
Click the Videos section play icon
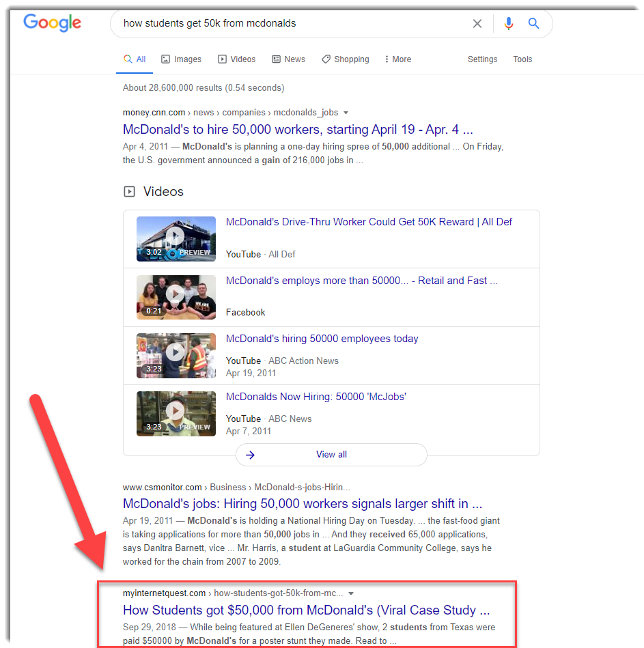129,192
